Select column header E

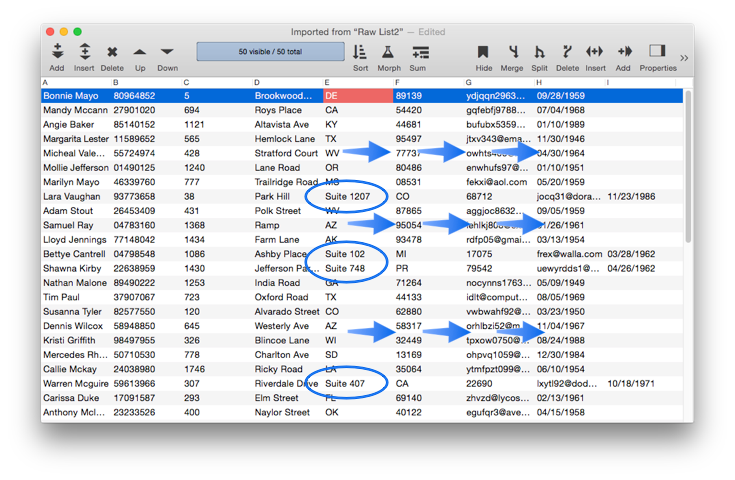tap(358, 82)
